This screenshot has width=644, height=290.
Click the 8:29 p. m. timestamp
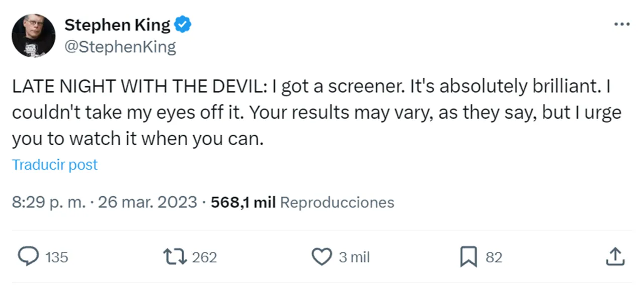click(48, 202)
